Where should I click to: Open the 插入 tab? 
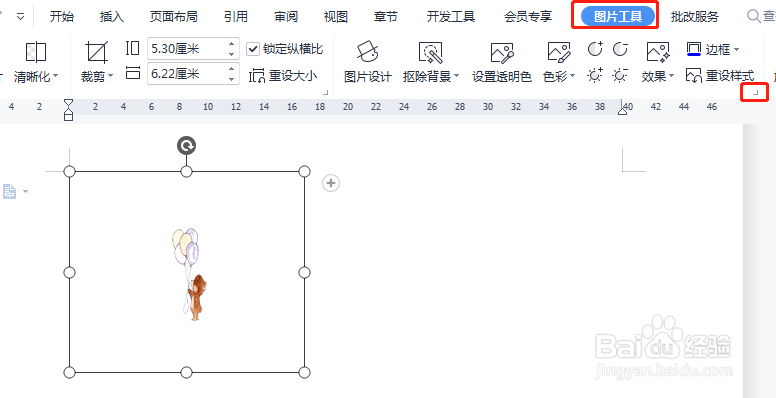[x=112, y=17]
